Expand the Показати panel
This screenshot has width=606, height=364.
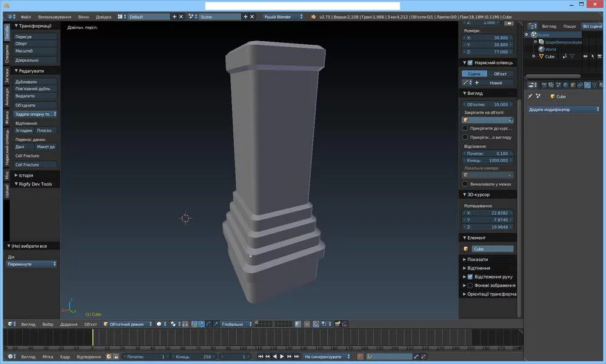tap(478, 259)
